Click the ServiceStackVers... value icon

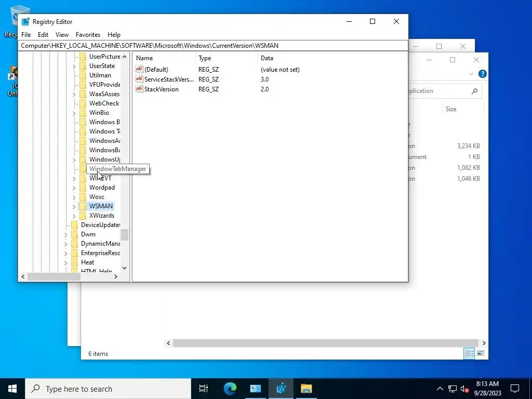pos(139,79)
